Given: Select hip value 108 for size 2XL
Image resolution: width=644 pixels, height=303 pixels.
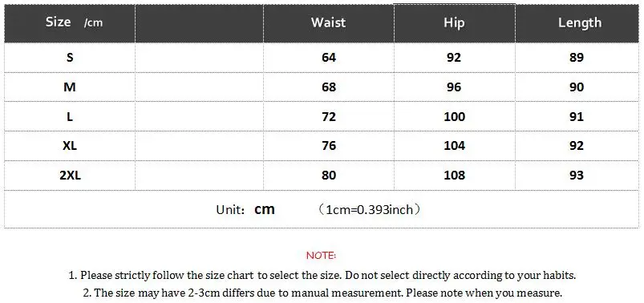Looking at the screenshot, I should click(454, 176).
